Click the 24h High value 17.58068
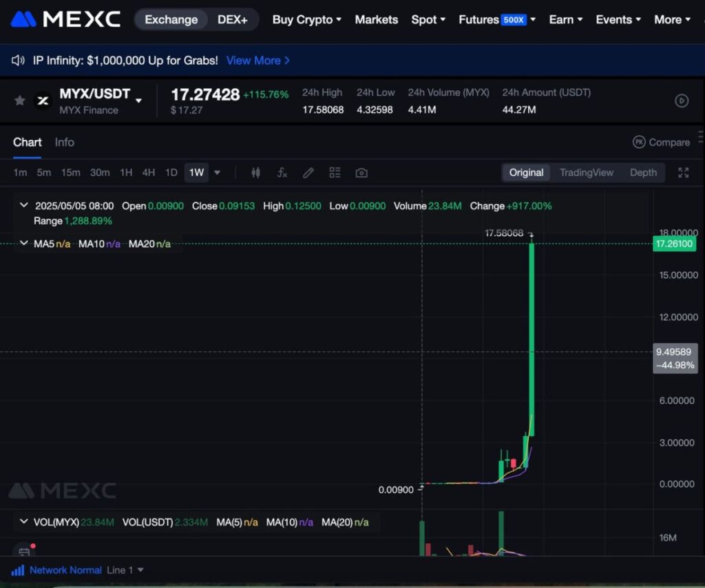 pos(323,109)
